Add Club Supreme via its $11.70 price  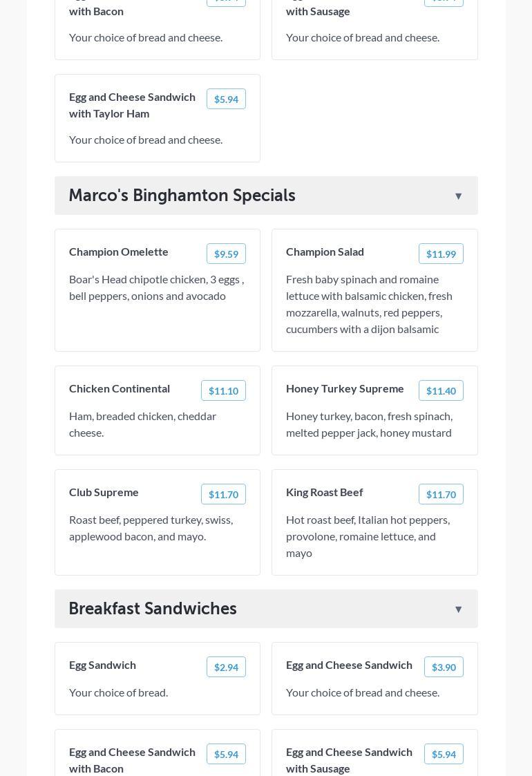(223, 494)
